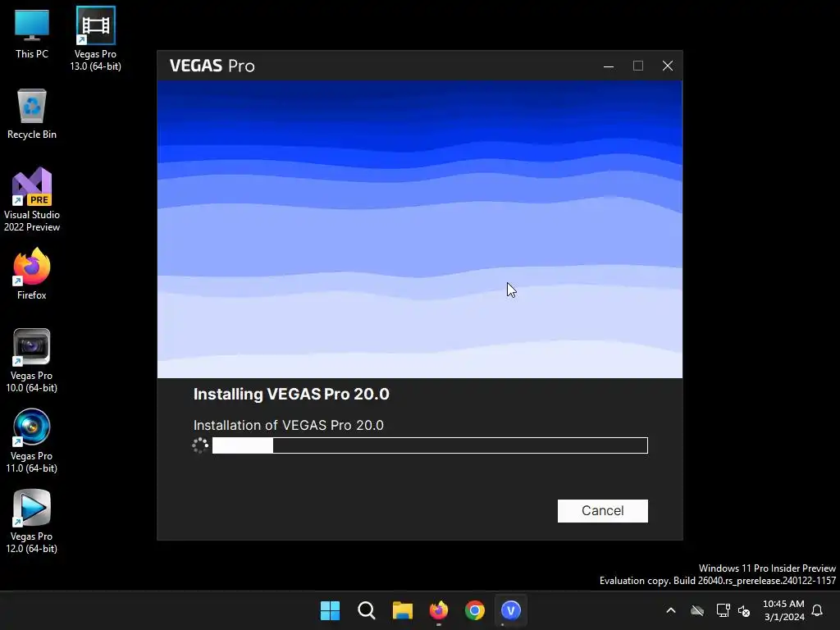This screenshot has height=630, width=840.
Task: Click the blue wave banner image
Action: [420, 230]
